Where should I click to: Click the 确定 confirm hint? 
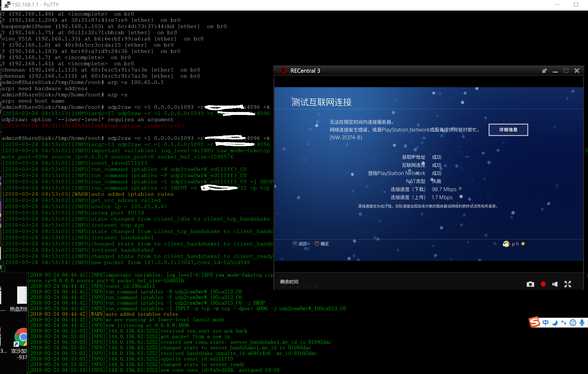(x=322, y=244)
